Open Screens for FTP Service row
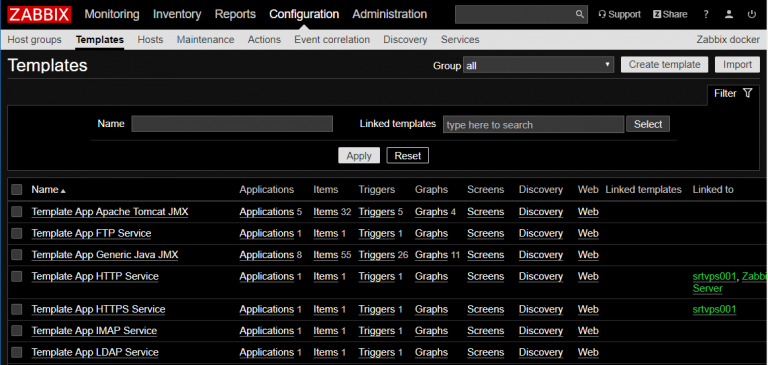Image resolution: width=768 pixels, height=365 pixels. tap(485, 233)
